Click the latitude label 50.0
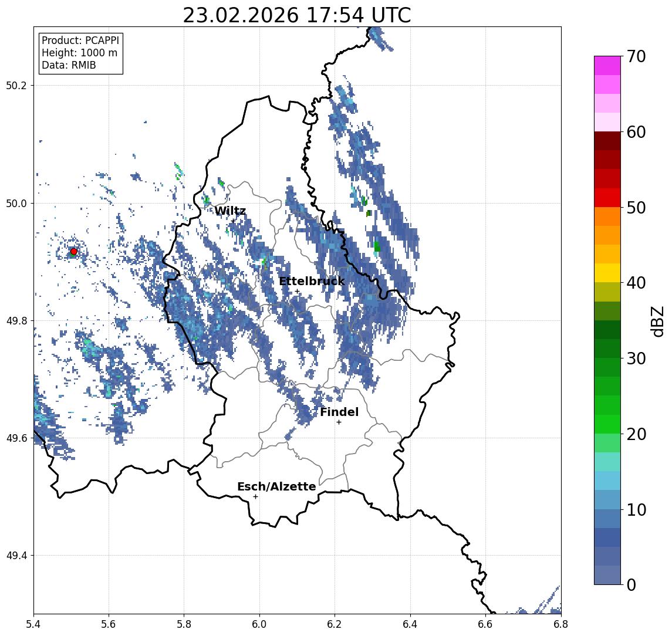672x636 pixels. click(x=16, y=203)
